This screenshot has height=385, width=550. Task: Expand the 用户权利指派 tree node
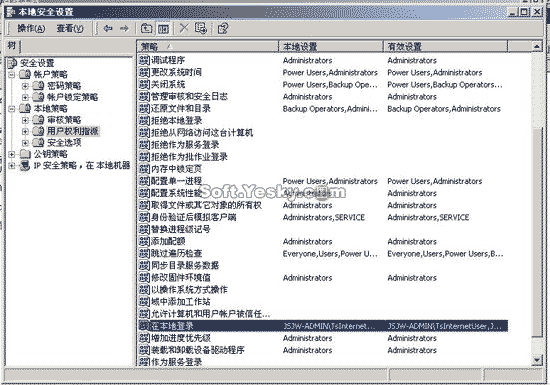click(x=25, y=131)
